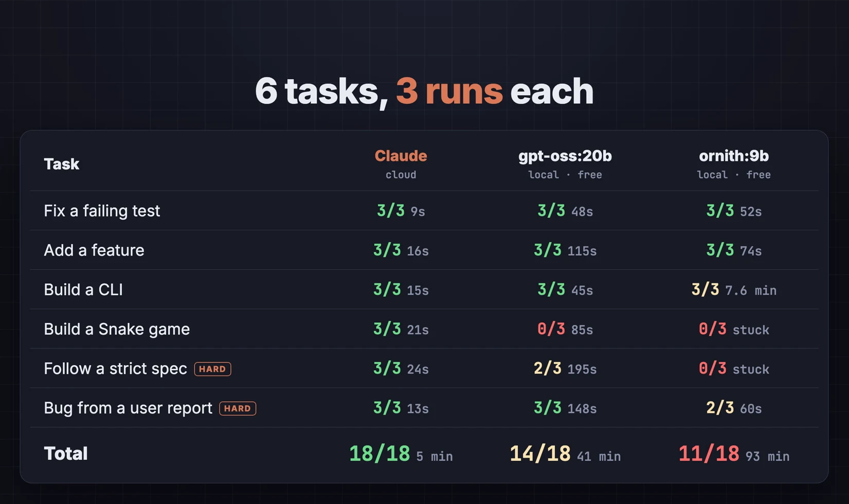Select the 'Add a feature' row label
This screenshot has width=849, height=504.
pos(94,250)
